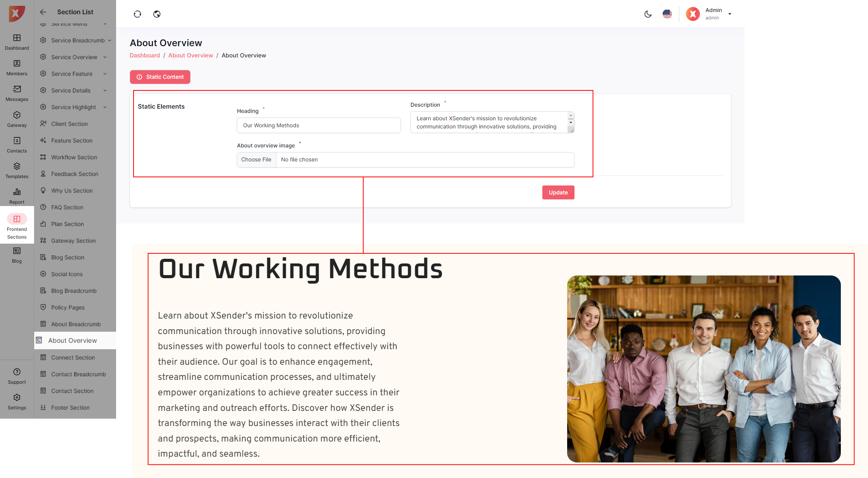Select FAQ Section in section list
Screen dimensions: 868x478
[67, 207]
